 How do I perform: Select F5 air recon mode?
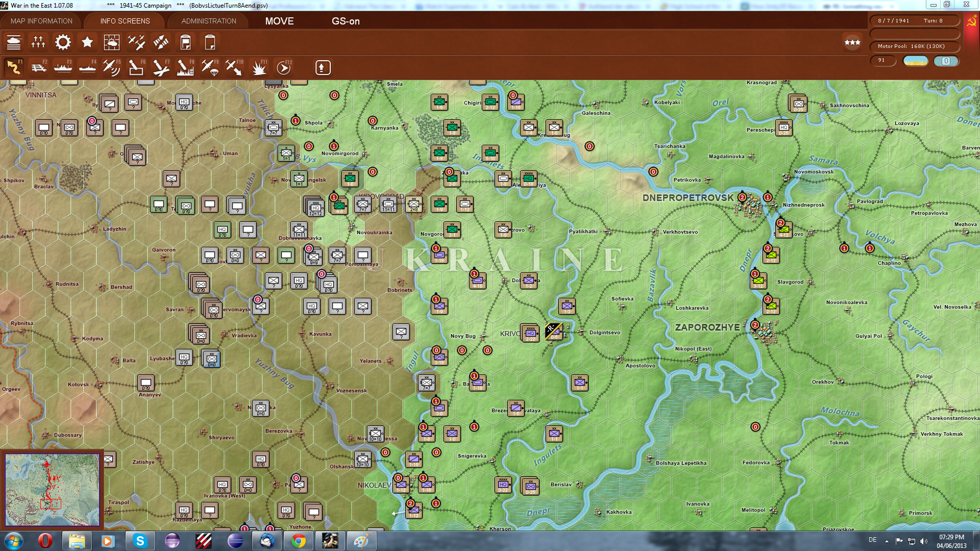point(112,67)
